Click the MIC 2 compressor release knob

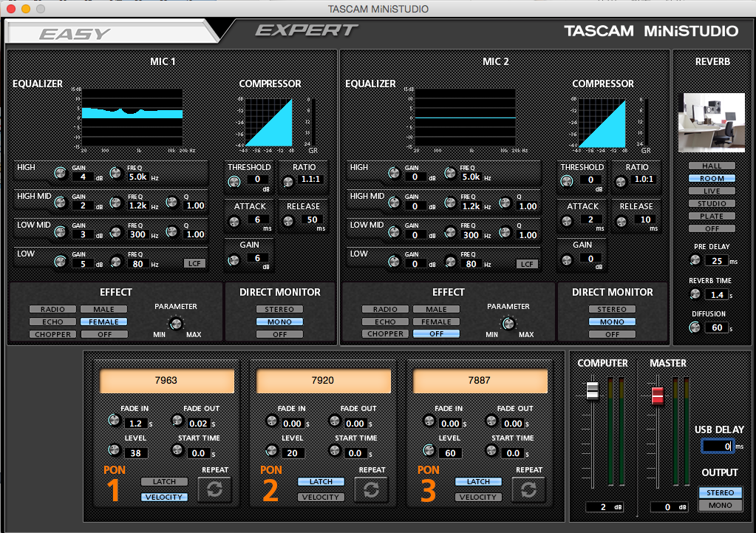pos(622,221)
